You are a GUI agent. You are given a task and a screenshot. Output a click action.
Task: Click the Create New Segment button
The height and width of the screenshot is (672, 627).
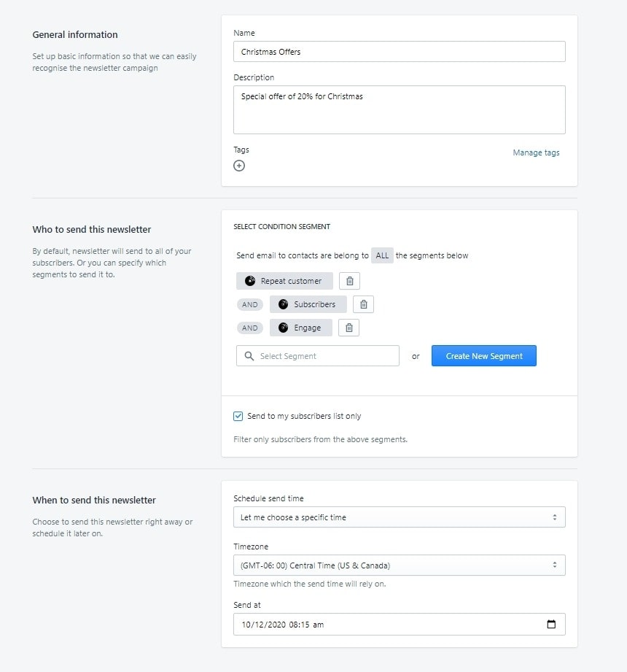tap(483, 356)
